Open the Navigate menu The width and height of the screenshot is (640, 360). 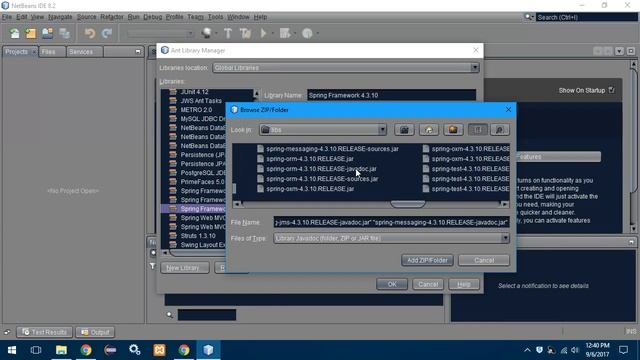(60, 17)
